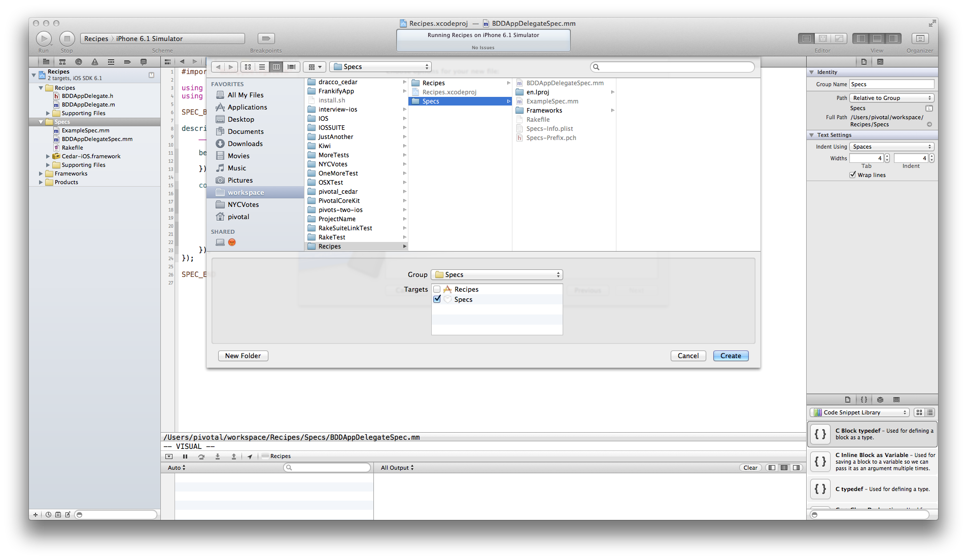Click the Group Name text field

891,84
